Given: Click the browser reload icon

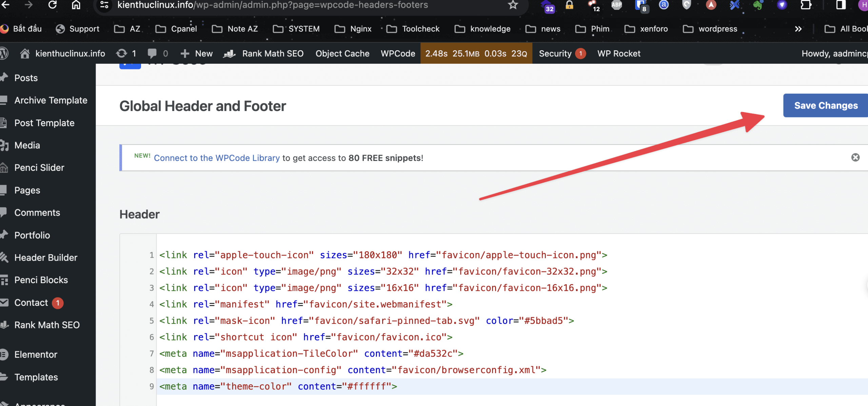Looking at the screenshot, I should [52, 5].
